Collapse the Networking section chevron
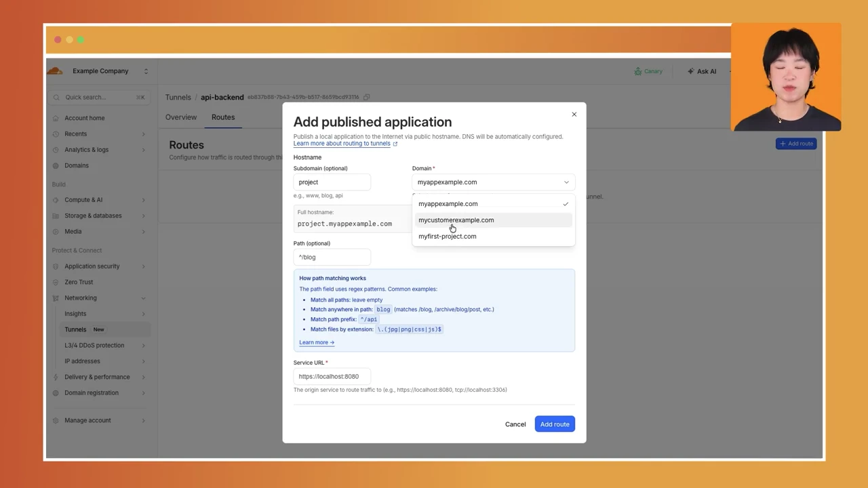The width and height of the screenshot is (868, 488). tap(143, 298)
